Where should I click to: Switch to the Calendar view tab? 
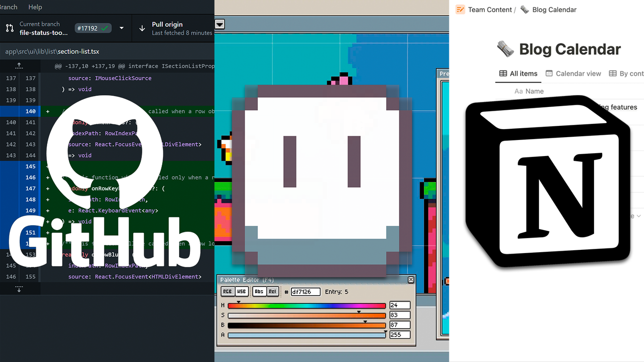click(x=573, y=74)
